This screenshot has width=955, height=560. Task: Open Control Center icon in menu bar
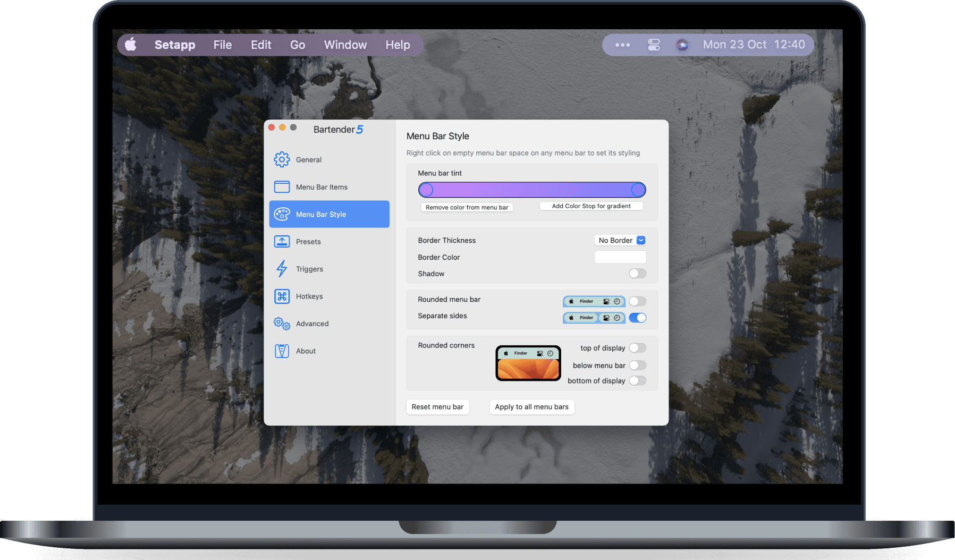(654, 45)
